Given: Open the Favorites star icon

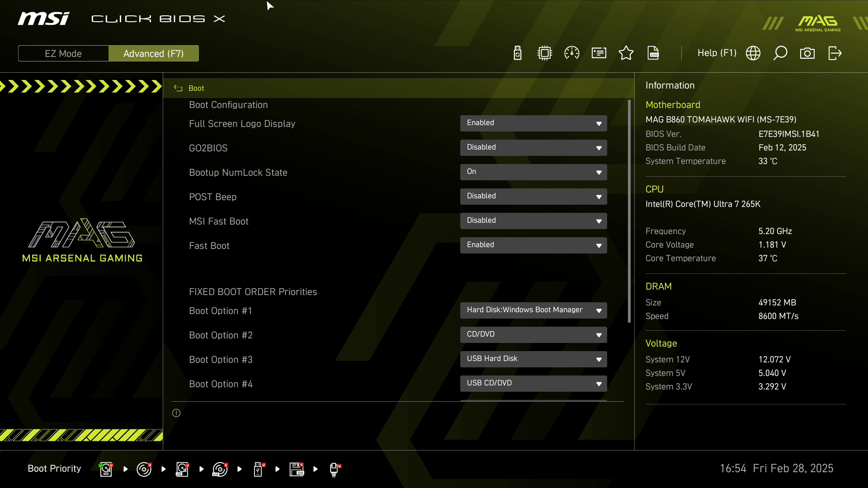Looking at the screenshot, I should 626,53.
